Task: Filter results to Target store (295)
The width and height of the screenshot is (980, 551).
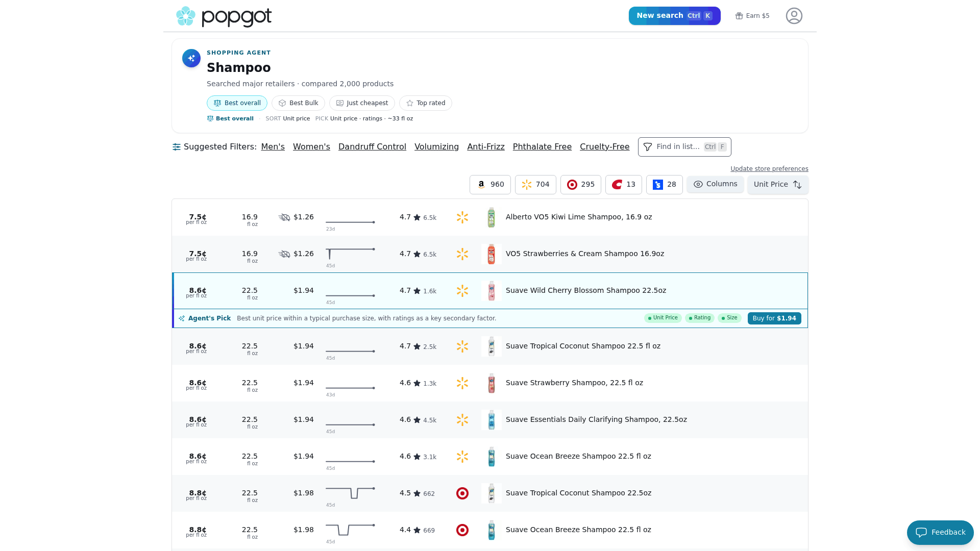Action: [x=581, y=185]
